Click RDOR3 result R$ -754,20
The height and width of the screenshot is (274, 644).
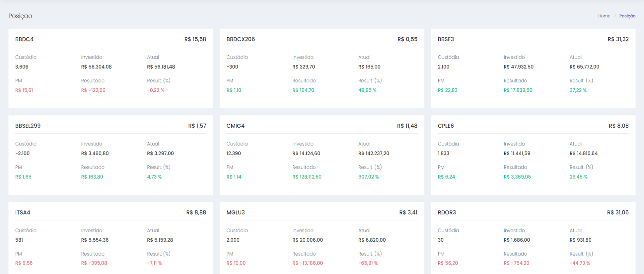516,263
